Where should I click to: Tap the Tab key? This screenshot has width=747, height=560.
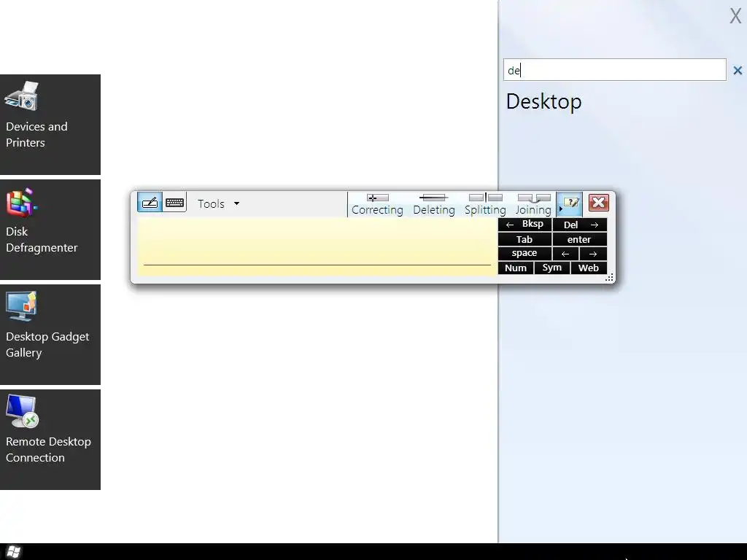pyautogui.click(x=525, y=239)
